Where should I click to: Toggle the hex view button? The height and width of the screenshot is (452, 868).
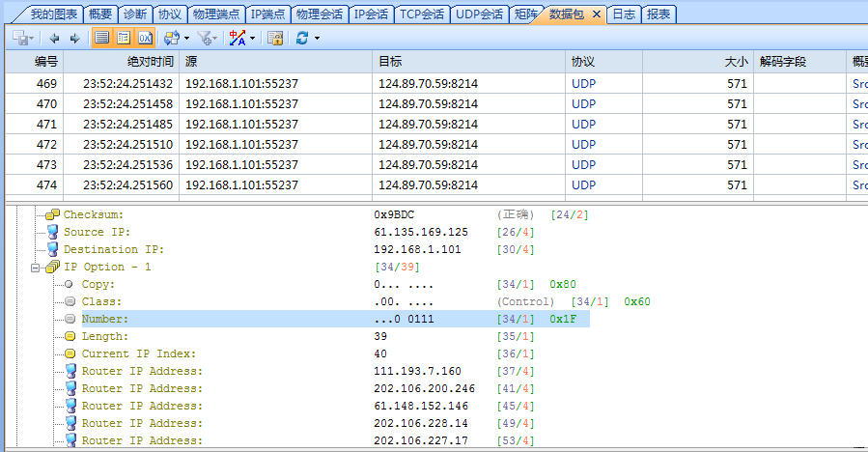click(145, 39)
